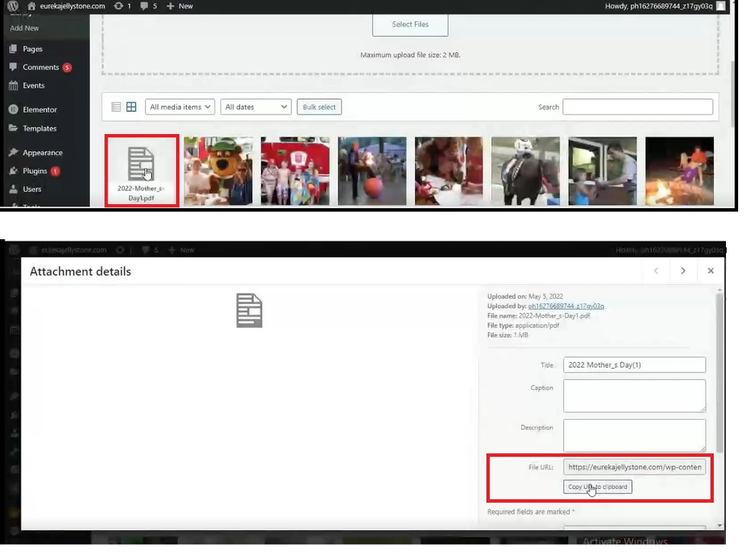745x560 pixels.
Task: Click the media Search input field
Action: pyautogui.click(x=637, y=107)
